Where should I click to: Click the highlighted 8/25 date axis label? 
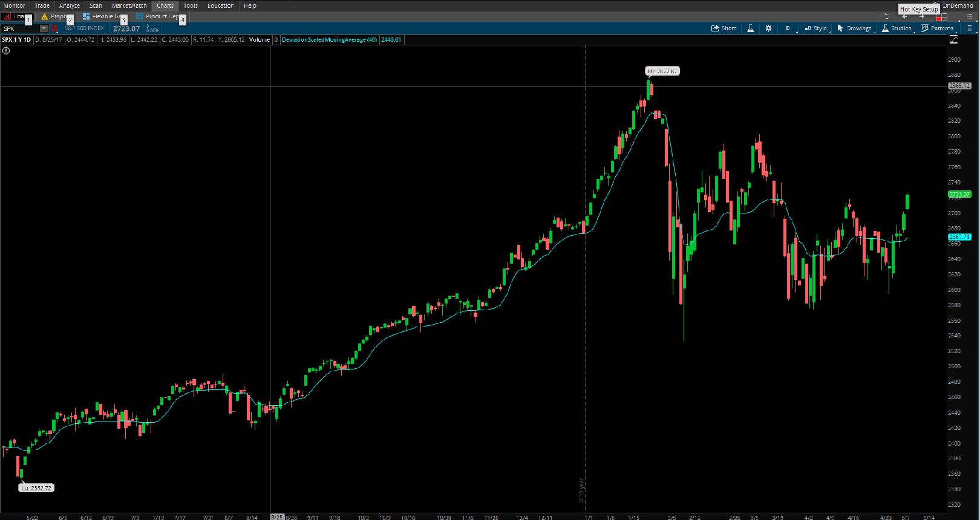tap(277, 518)
